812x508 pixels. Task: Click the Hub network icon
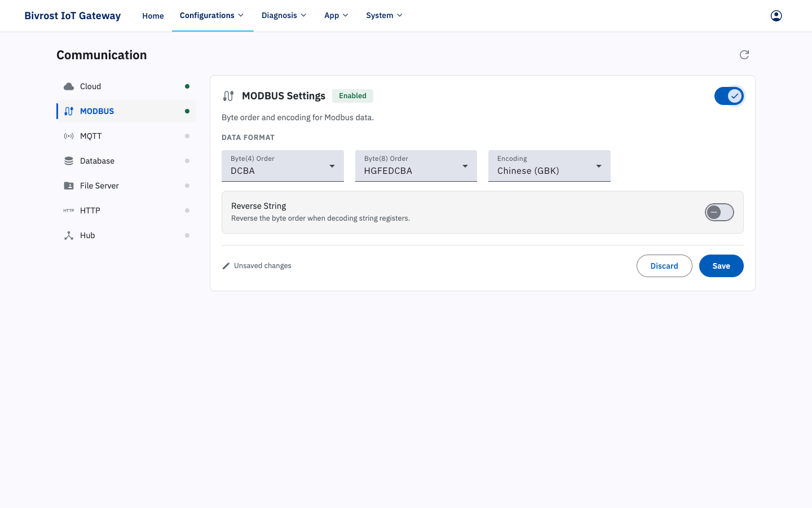[69, 235]
